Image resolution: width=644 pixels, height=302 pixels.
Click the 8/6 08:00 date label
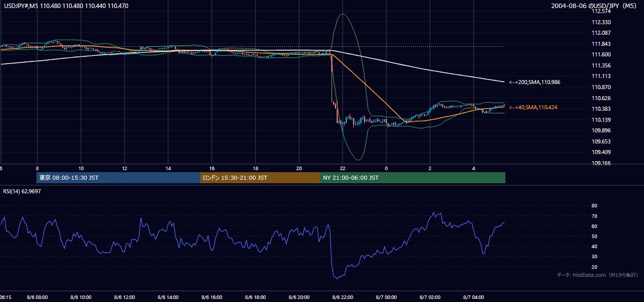[x=37, y=297]
